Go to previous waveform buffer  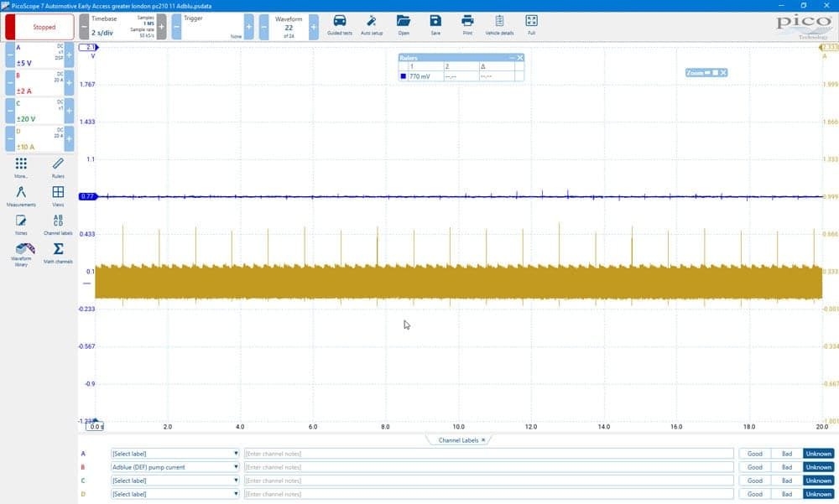point(263,27)
